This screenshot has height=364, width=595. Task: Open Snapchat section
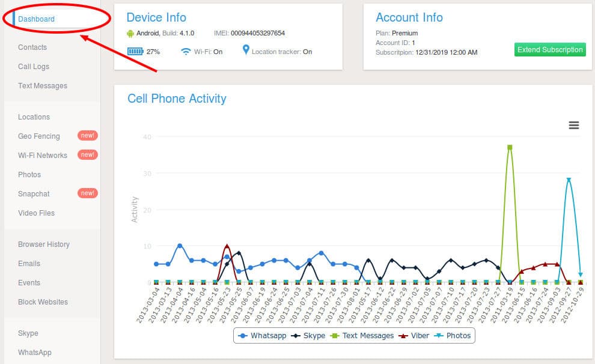tap(34, 194)
